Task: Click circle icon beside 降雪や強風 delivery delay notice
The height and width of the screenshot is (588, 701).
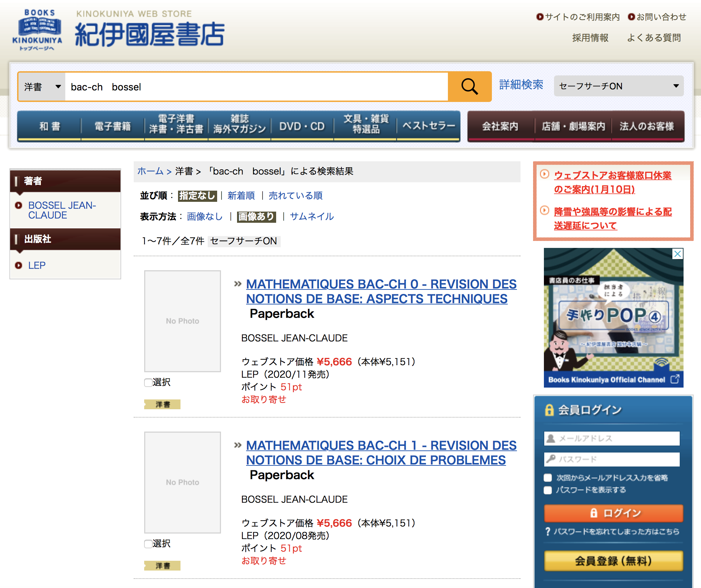Action: tap(545, 210)
